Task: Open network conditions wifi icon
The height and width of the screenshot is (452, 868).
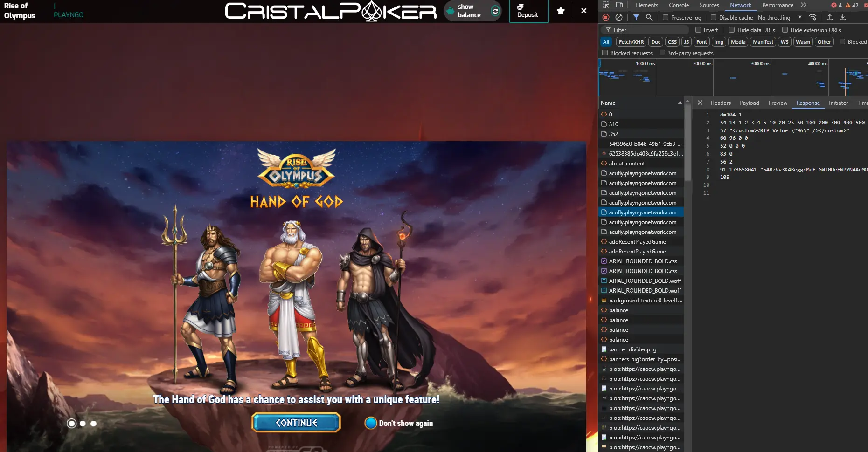Action: [812, 17]
